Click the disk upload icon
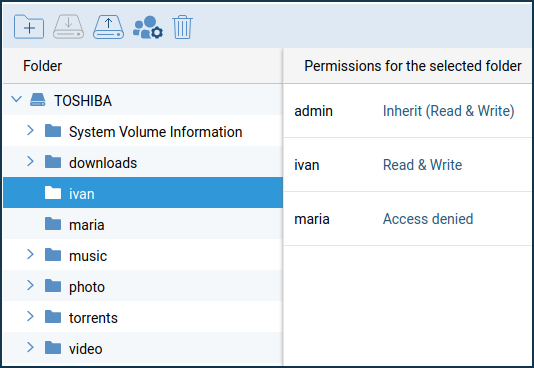This screenshot has height=368, width=534. pyautogui.click(x=108, y=27)
